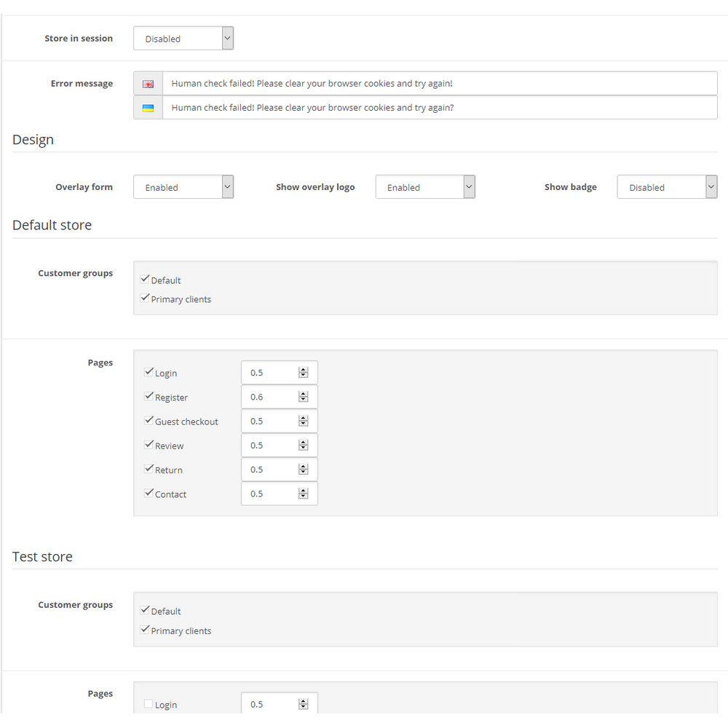This screenshot has width=728, height=728.
Task: Click the Review score stepper arrows
Action: coord(303,445)
